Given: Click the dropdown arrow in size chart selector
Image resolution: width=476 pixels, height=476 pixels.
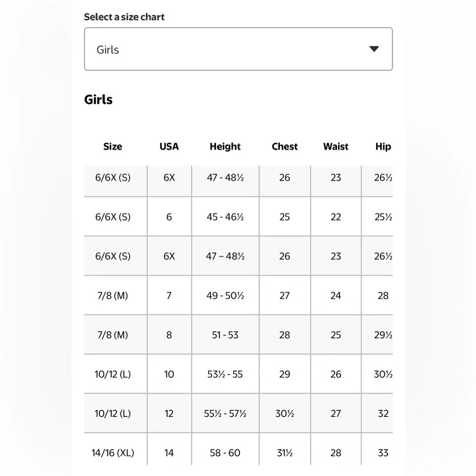Looking at the screenshot, I should click(374, 49).
